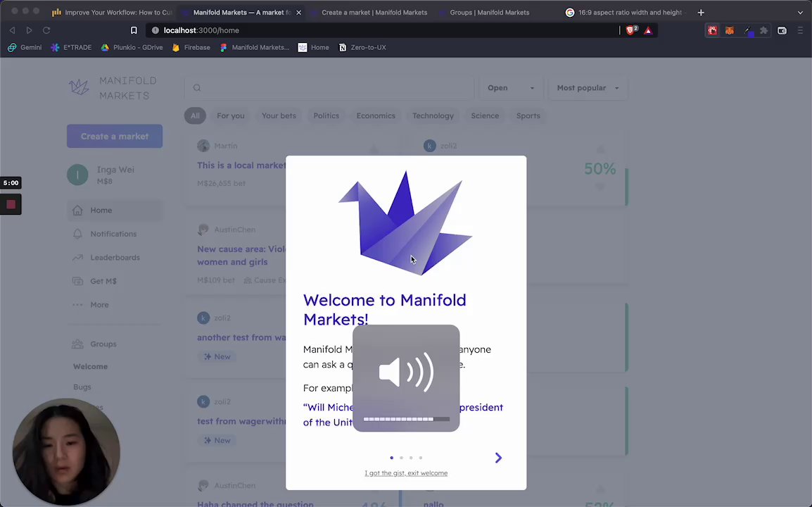Open 'This is a local market' question

[241, 165]
